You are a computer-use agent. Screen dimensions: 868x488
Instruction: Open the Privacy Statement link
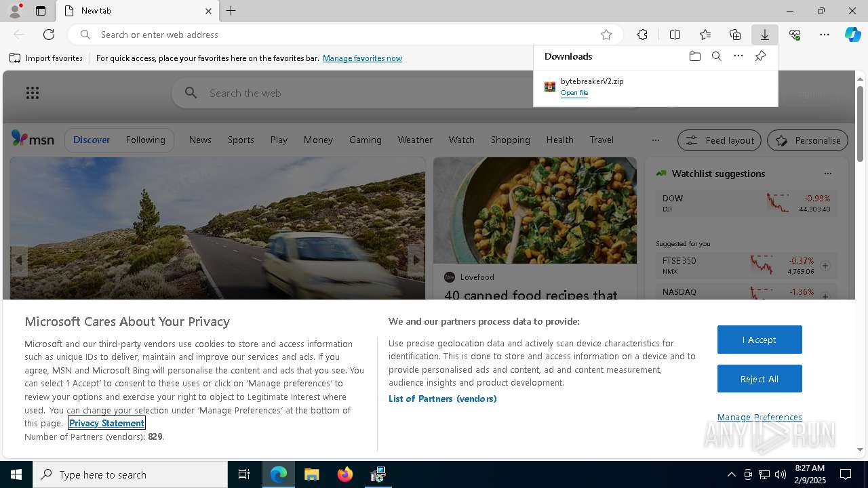click(106, 423)
